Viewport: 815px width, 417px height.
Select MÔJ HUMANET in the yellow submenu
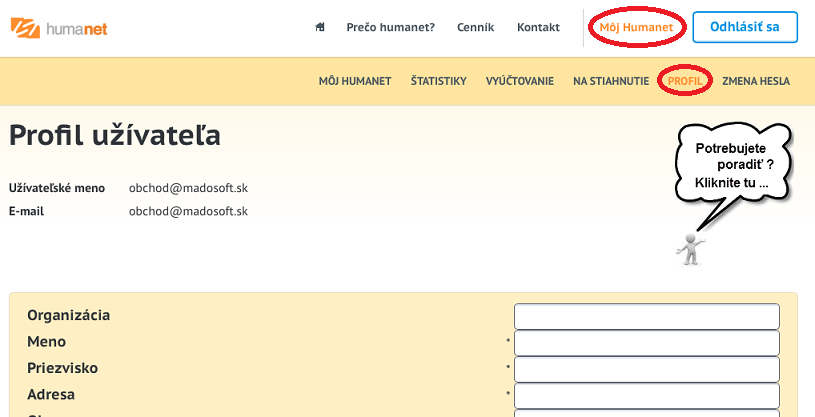[x=354, y=81]
